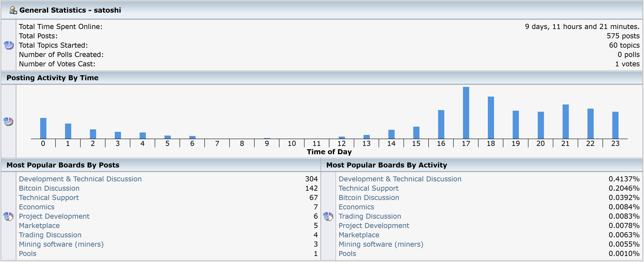Open Bitcoin Discussion in boards by activity
The width and height of the screenshot is (644, 262).
(x=369, y=198)
